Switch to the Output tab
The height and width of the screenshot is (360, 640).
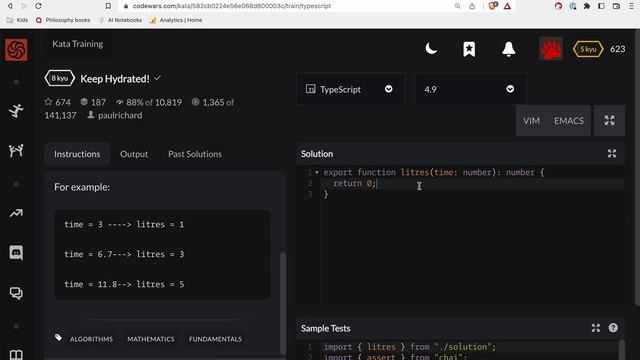[x=134, y=154]
